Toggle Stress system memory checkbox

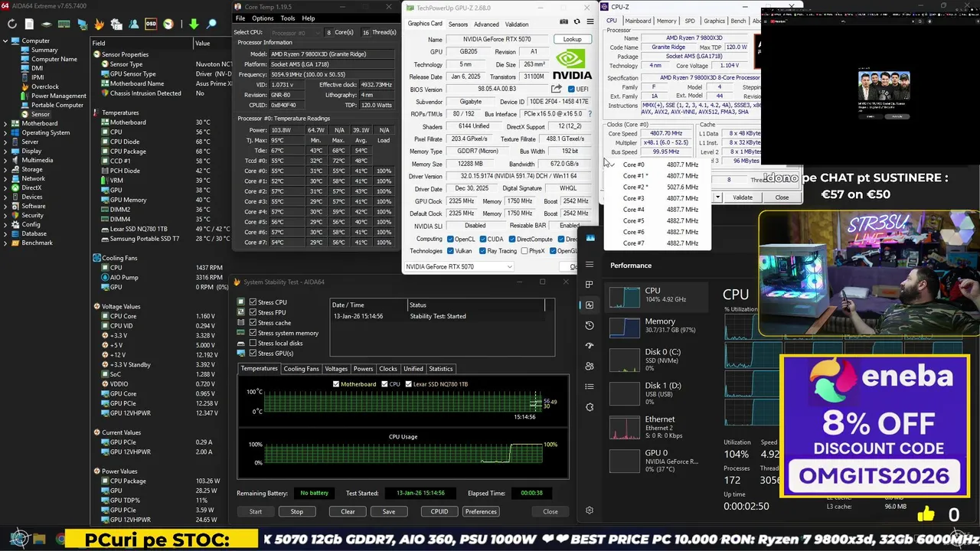pos(253,333)
